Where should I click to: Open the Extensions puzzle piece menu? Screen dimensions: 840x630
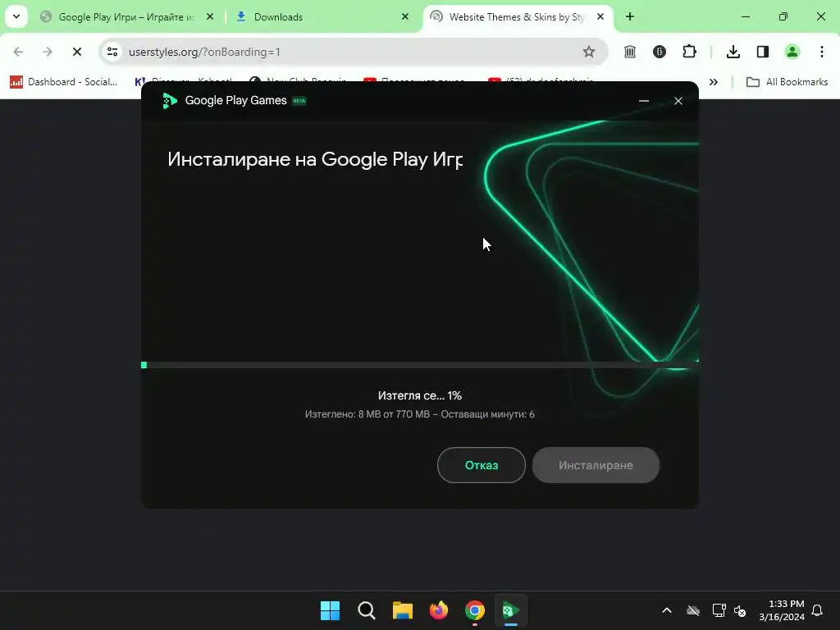coord(689,52)
